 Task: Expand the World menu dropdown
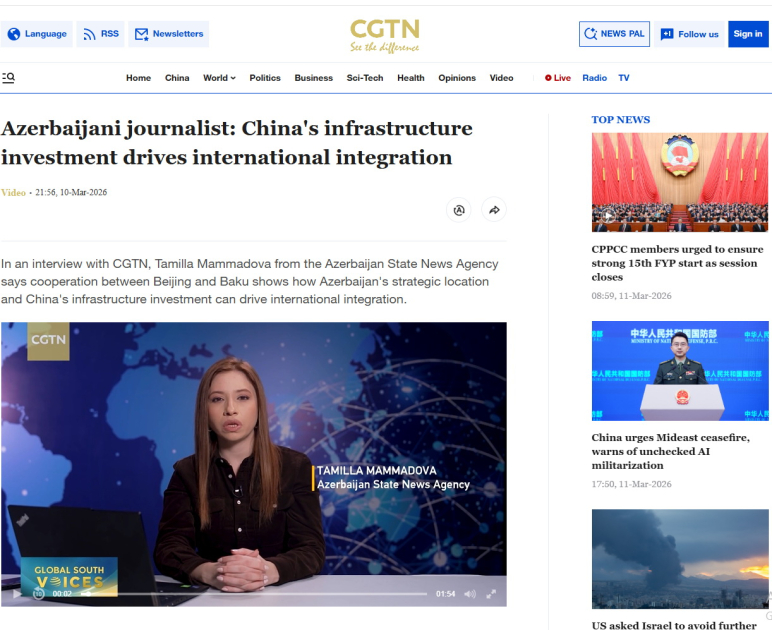pyautogui.click(x=219, y=78)
